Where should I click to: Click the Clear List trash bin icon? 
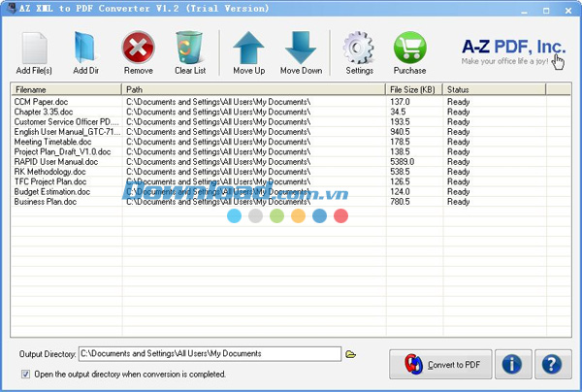coord(190,48)
